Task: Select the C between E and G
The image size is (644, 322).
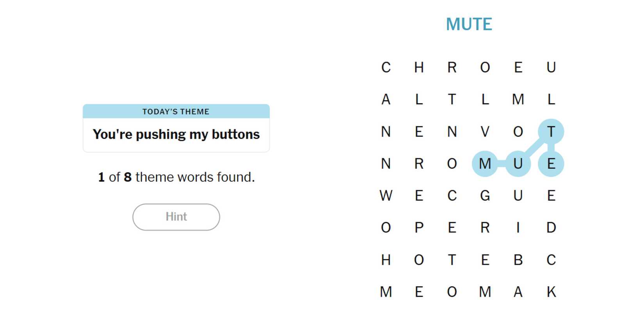Action: [x=452, y=196]
